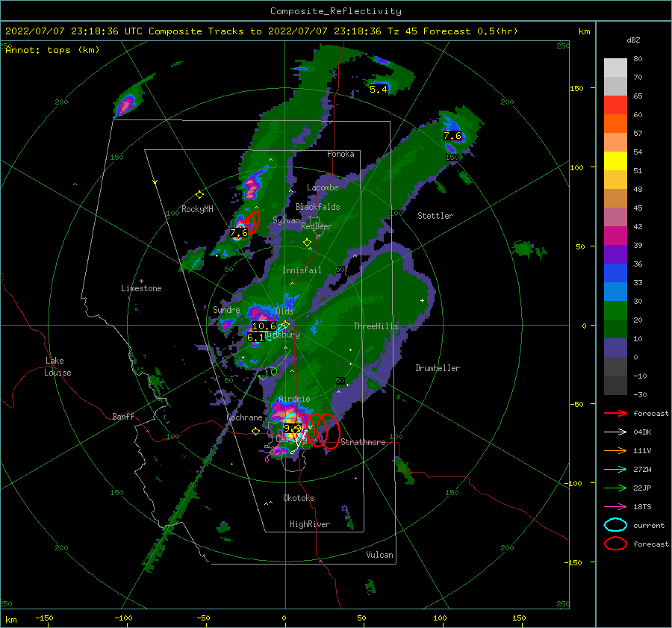Click the Okotoks town label

coord(299,498)
